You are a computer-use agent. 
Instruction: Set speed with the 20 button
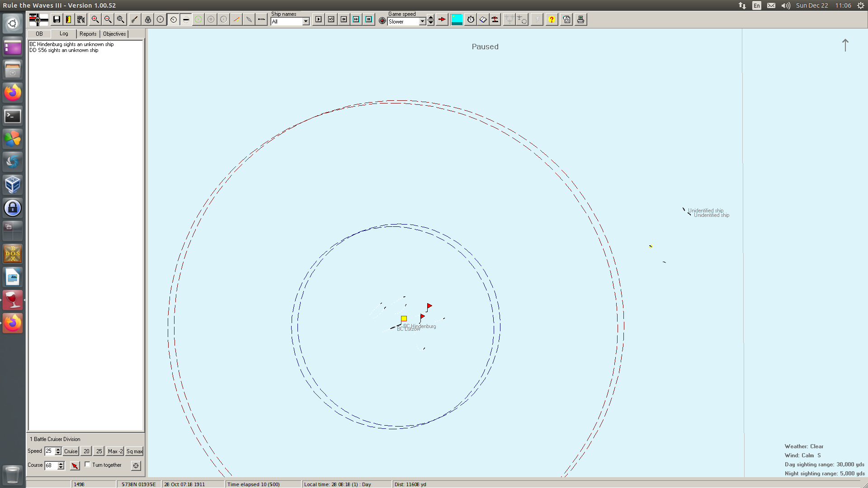pos(86,451)
